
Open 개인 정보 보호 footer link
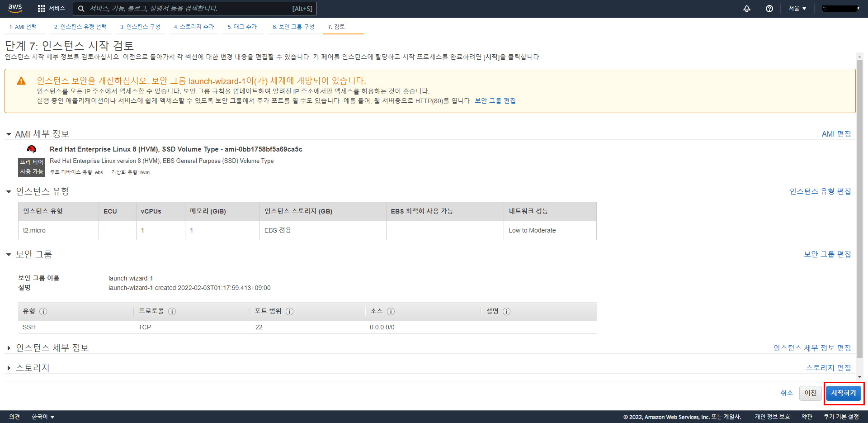pyautogui.click(x=772, y=417)
